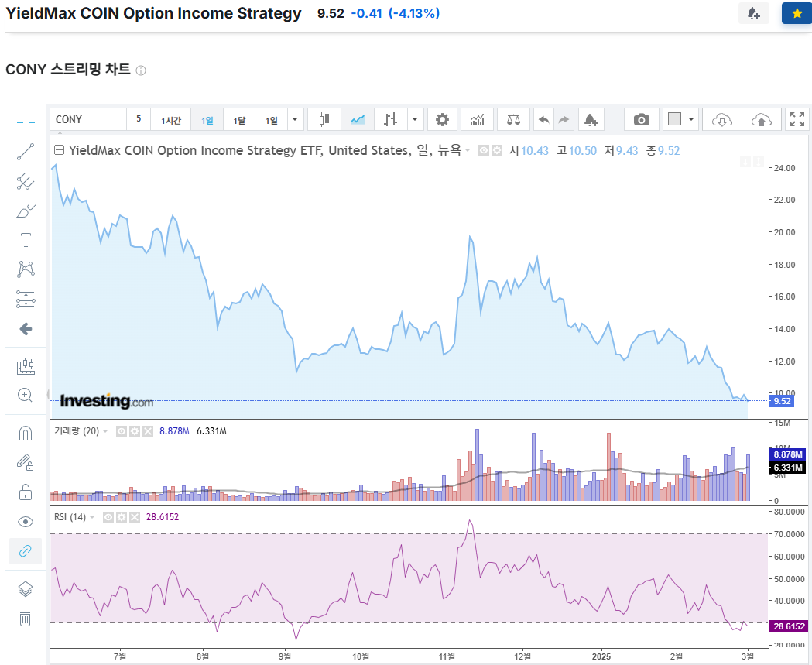
Task: Select the 1달 interval
Action: coord(239,120)
